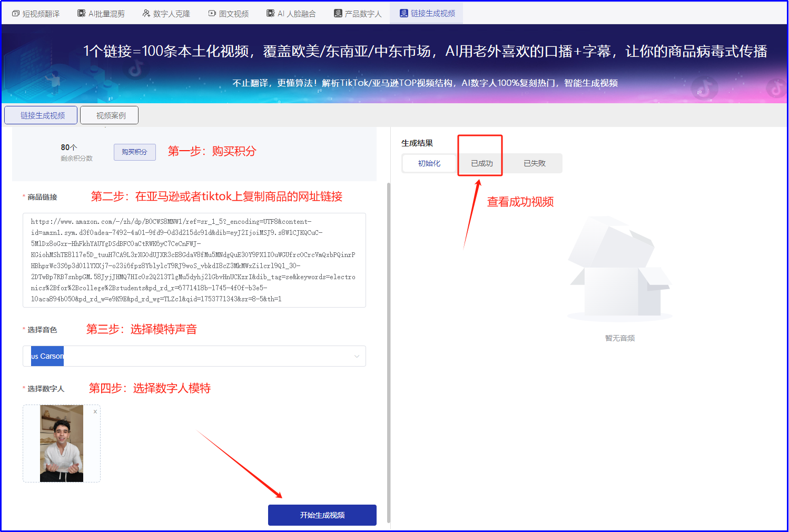
Task: Select the AI批量混剪 tool icon
Action: point(80,12)
